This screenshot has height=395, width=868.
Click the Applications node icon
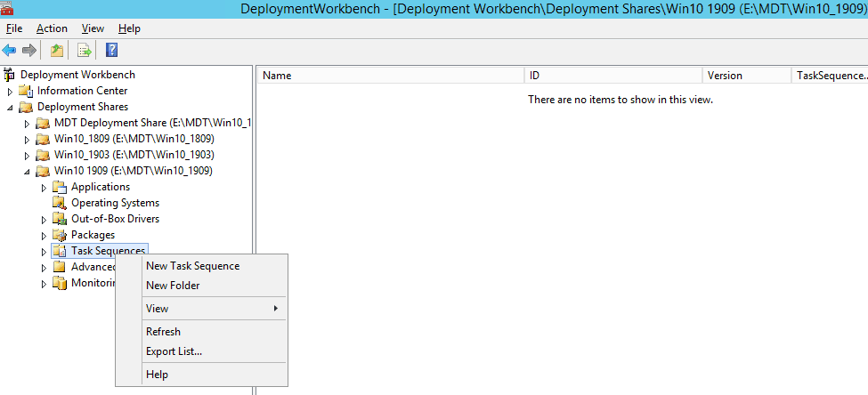click(60, 187)
